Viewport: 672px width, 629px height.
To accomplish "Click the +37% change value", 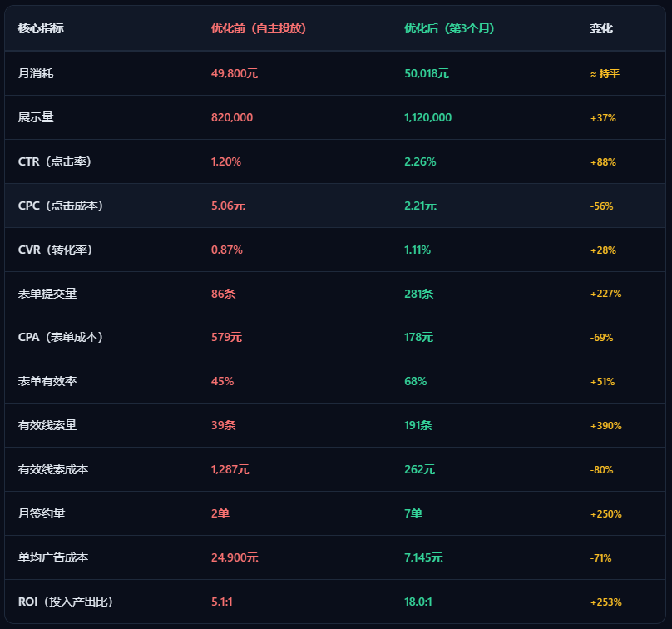I will tap(603, 118).
